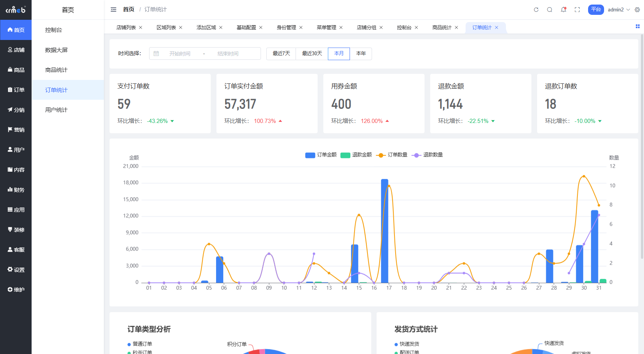
Task: Click the refresh icon in the header
Action: tap(536, 10)
